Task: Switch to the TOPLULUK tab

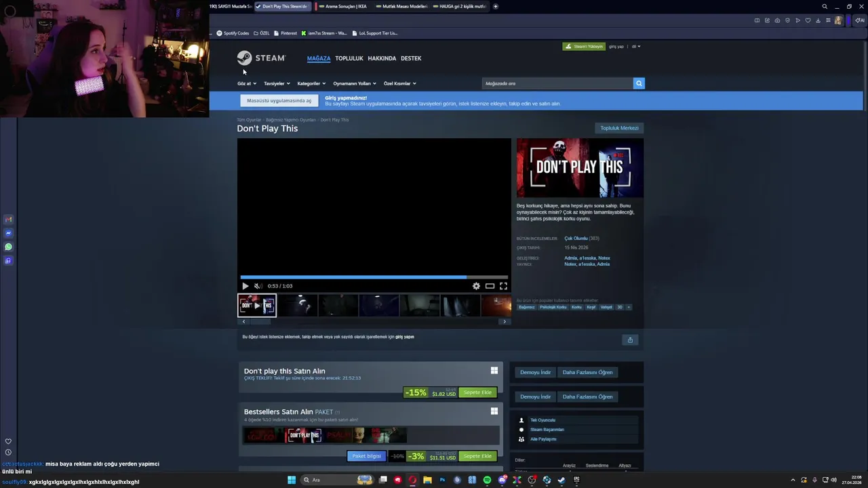Action: [x=349, y=58]
